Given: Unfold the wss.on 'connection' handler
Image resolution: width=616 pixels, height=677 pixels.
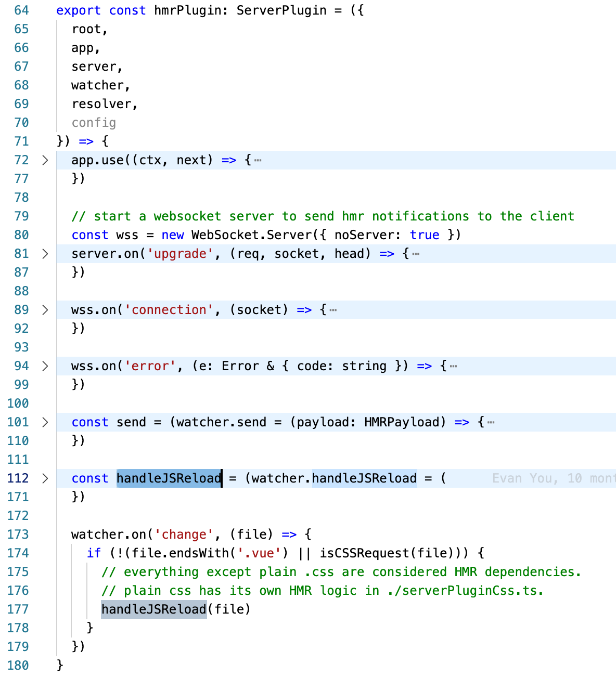Looking at the screenshot, I should [45, 310].
